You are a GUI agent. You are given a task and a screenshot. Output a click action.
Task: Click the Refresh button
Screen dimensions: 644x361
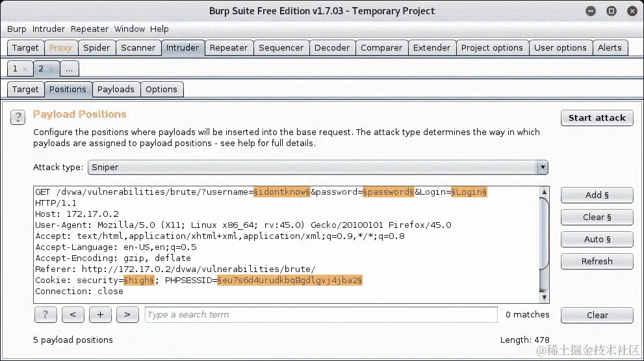click(x=597, y=261)
